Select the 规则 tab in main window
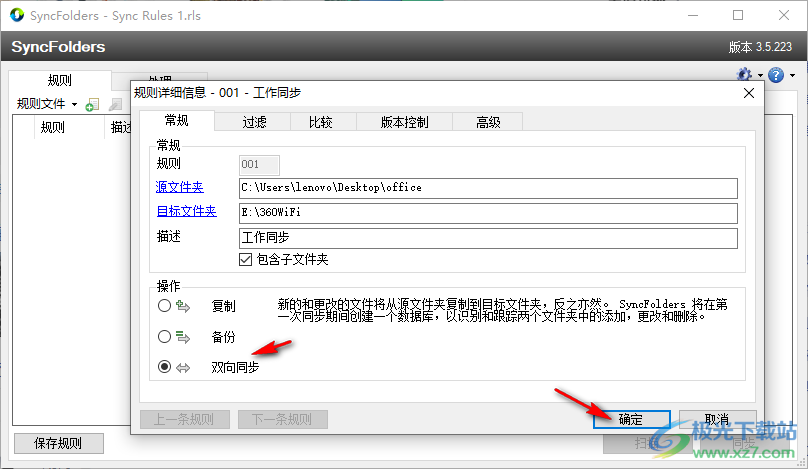 click(60, 80)
